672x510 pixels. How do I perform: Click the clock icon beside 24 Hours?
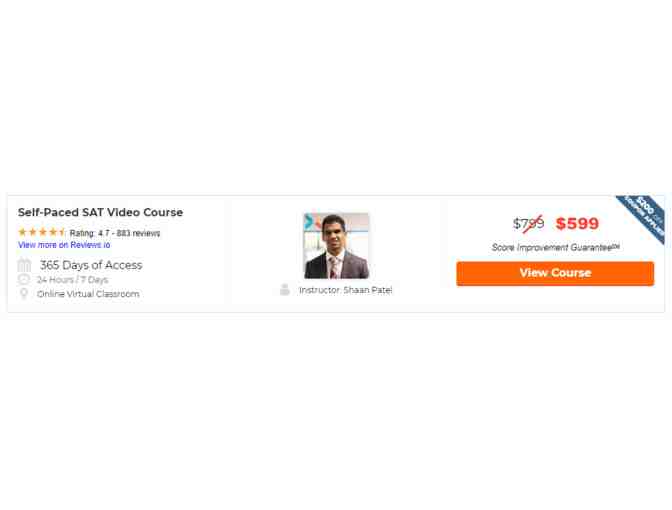(24, 280)
